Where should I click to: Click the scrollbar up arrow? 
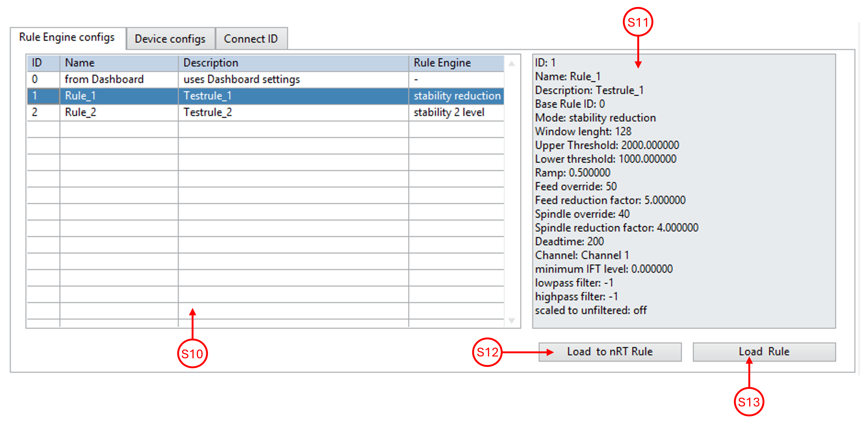point(511,63)
